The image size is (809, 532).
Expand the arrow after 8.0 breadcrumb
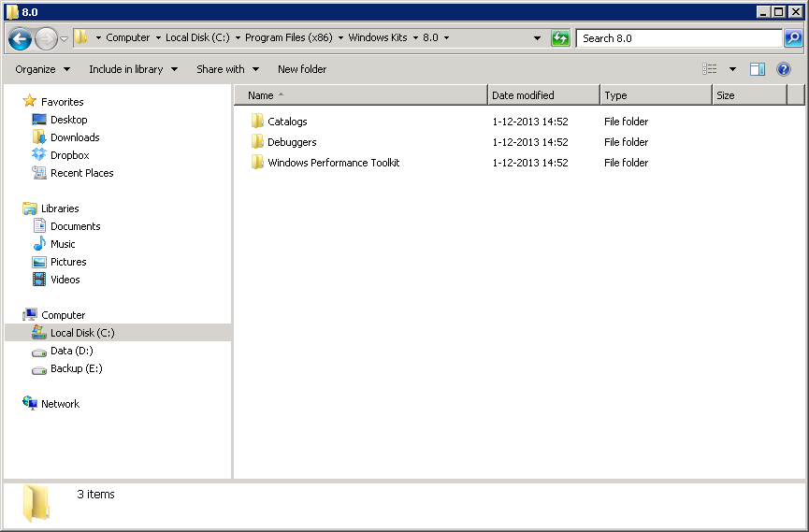coord(446,37)
